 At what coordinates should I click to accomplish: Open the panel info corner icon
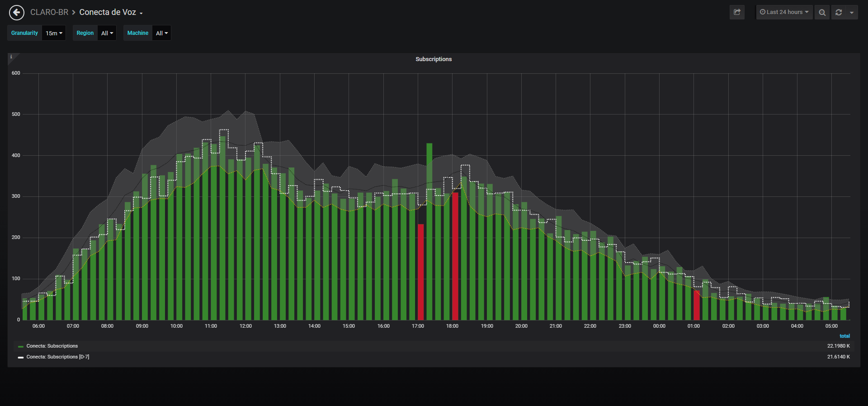[11, 57]
